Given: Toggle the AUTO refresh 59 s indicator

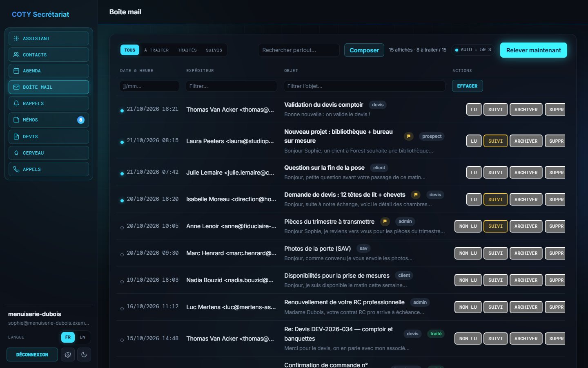Looking at the screenshot, I should 473,50.
